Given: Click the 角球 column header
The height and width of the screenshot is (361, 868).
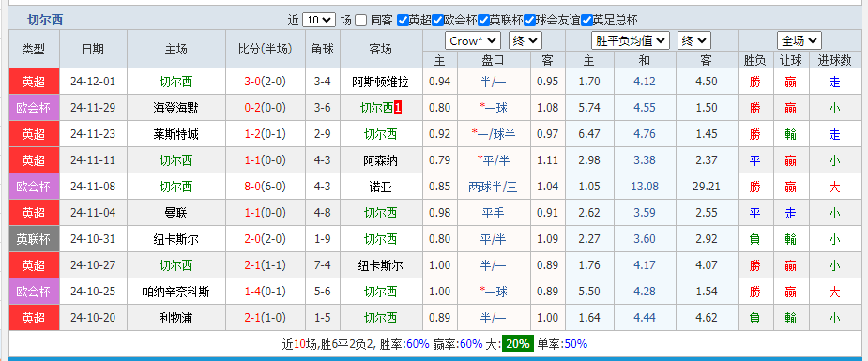Looking at the screenshot, I should (x=322, y=49).
